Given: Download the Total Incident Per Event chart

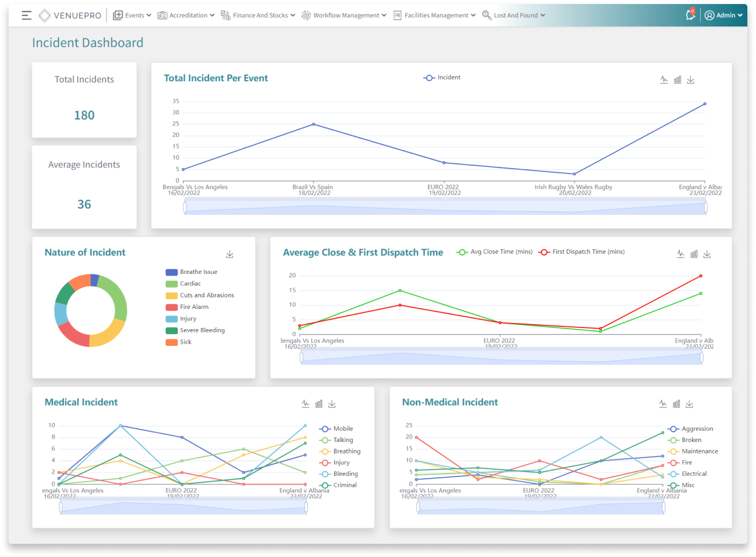Looking at the screenshot, I should coord(690,80).
